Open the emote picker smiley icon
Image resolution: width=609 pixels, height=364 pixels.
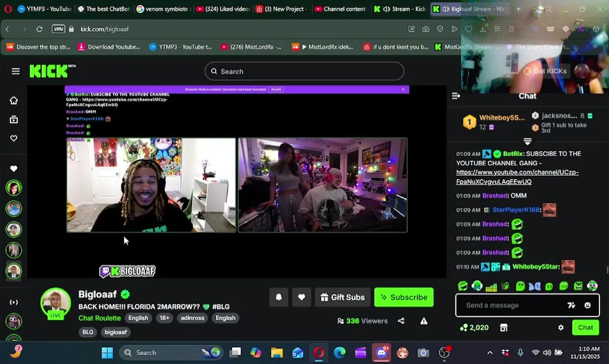click(x=587, y=305)
